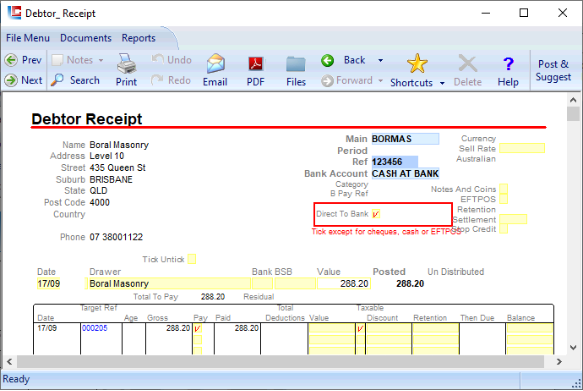Screen dimensions: 583x391
Task: Click the Help question mark icon
Action: (x=508, y=64)
